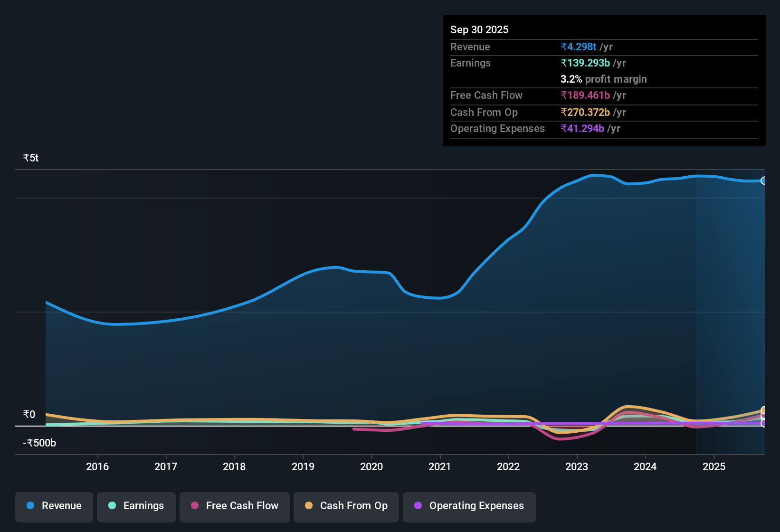780x532 pixels.
Task: Hide the Free Cash Flow series
Action: coord(234,506)
